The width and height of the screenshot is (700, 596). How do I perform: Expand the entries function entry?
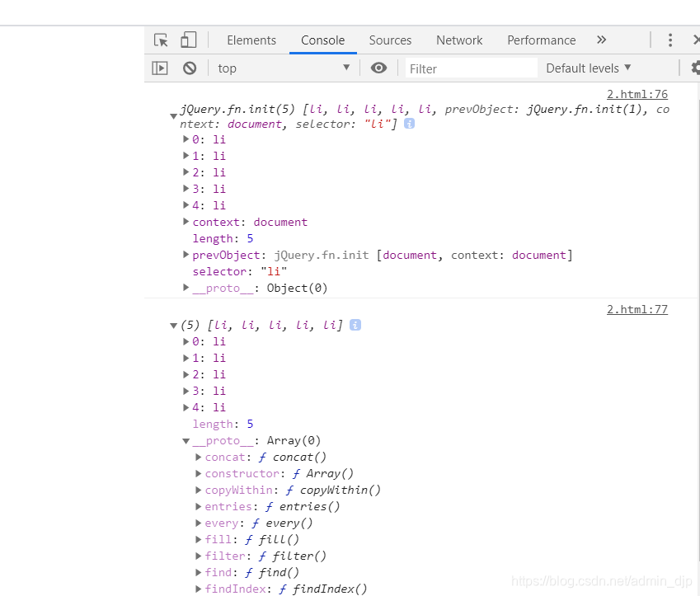[x=198, y=506]
